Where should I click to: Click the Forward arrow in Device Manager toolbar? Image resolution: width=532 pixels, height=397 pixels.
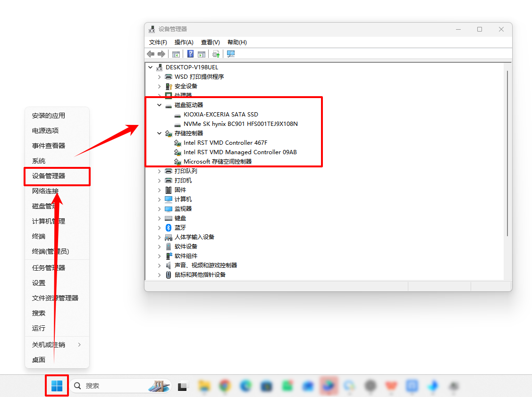(161, 54)
